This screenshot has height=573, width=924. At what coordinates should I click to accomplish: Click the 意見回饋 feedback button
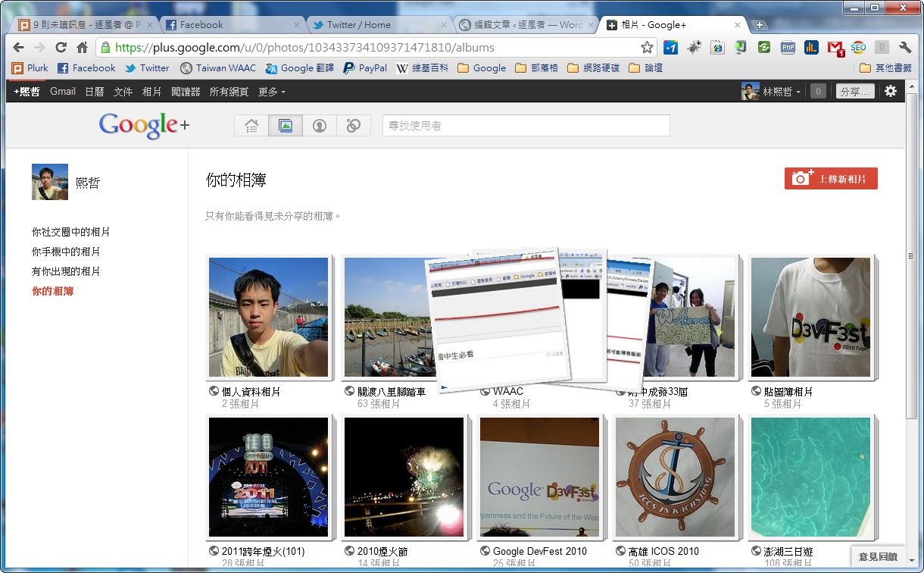[x=879, y=557]
